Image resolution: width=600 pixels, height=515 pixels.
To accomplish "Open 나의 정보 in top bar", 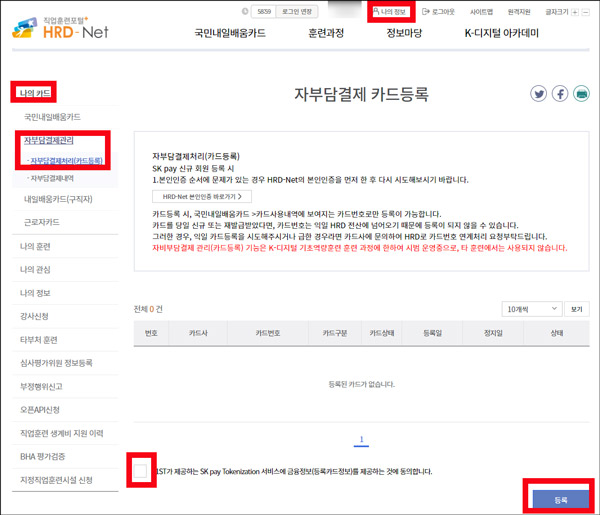I will tap(390, 12).
